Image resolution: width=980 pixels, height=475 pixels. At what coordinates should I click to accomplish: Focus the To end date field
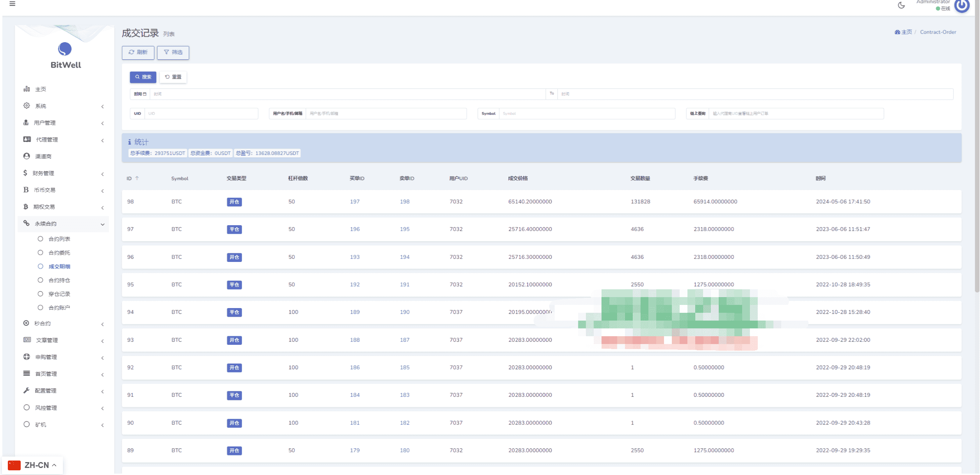755,94
